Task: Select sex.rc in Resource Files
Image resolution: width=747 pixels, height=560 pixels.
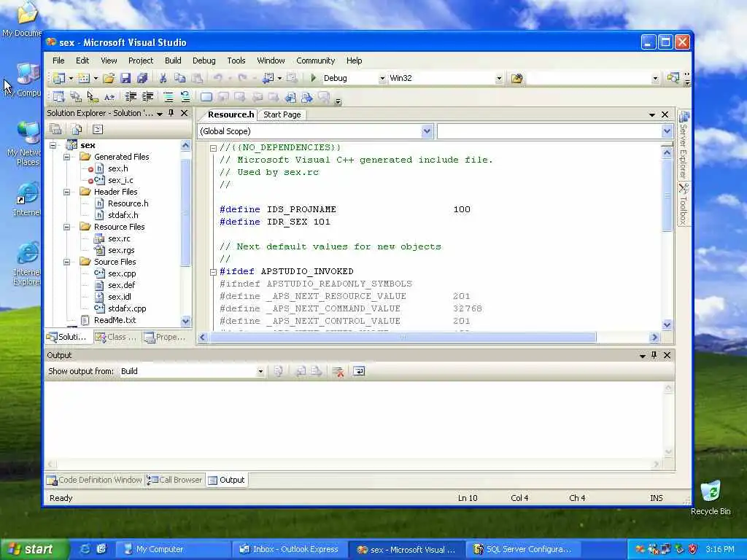Action: click(x=119, y=238)
